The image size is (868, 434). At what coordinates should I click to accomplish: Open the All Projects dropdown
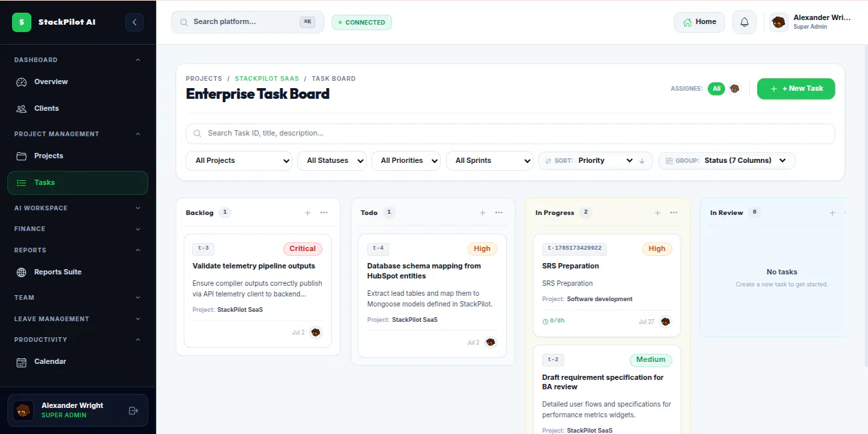pyautogui.click(x=239, y=161)
